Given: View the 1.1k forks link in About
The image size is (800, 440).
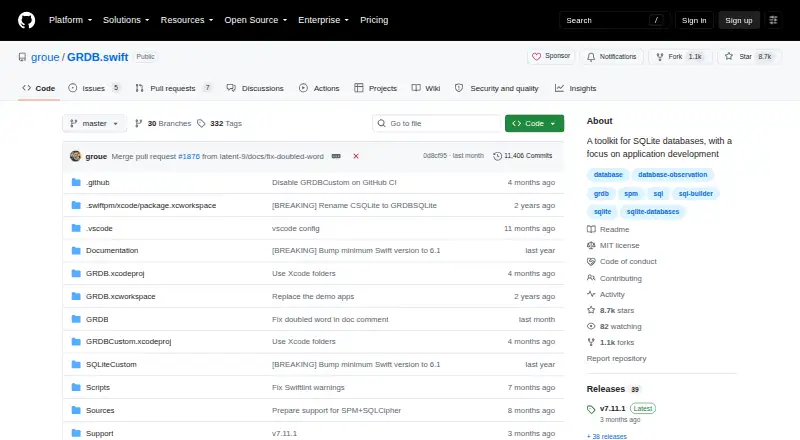Looking at the screenshot, I should (611, 343).
